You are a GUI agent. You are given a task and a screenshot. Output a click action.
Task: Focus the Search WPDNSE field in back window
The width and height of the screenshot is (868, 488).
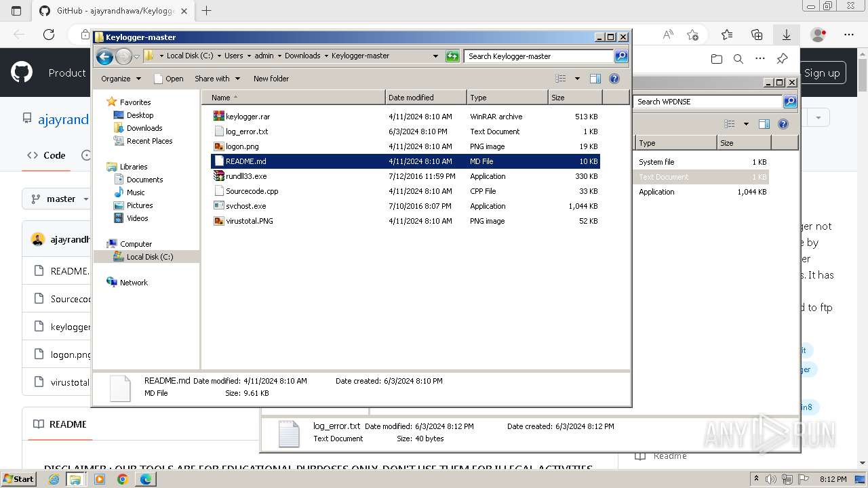708,102
